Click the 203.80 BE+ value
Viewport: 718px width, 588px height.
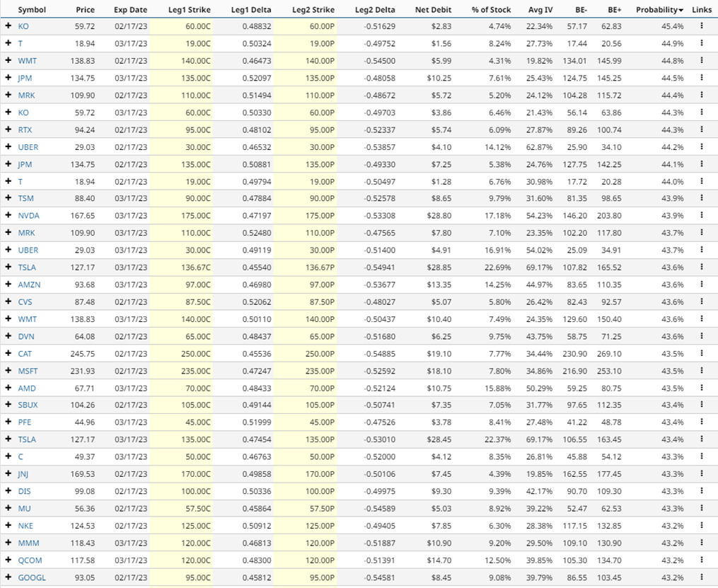tap(609, 215)
